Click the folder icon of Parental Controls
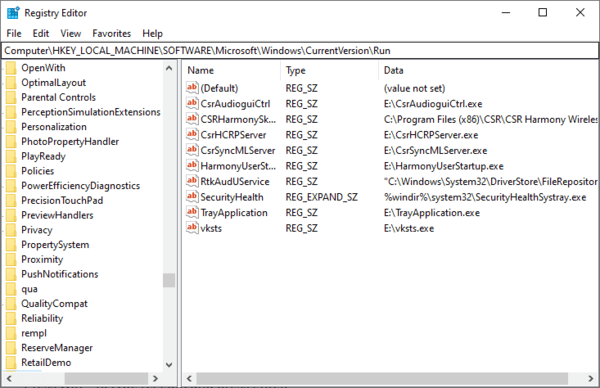Image resolution: width=600 pixels, height=388 pixels. pyautogui.click(x=11, y=98)
